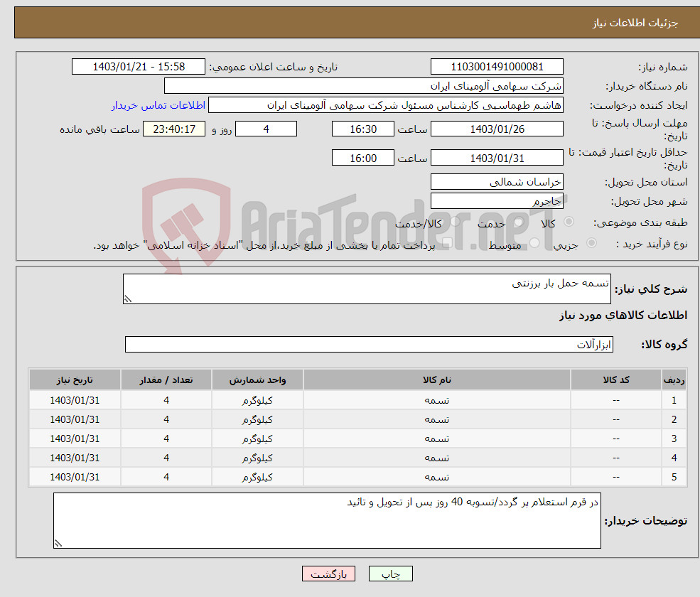Click the general description text area تسمه حمل بار برزنتی
This screenshot has width=700, height=597.
367,289
